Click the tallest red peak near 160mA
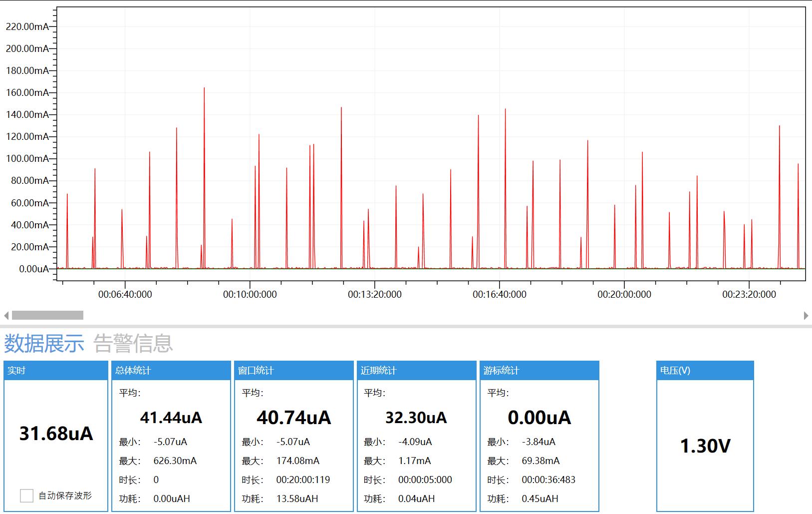 pyautogui.click(x=204, y=90)
